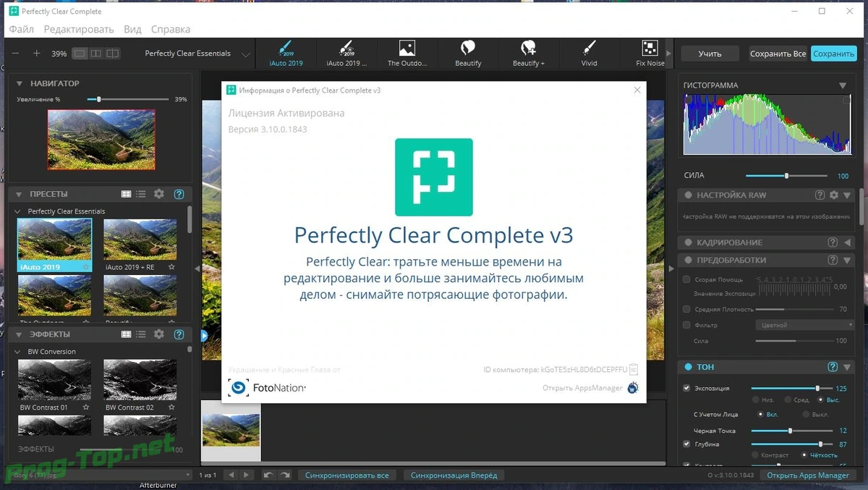868x490 pixels.
Task: Show effects as grid thumbnails
Action: 126,334
